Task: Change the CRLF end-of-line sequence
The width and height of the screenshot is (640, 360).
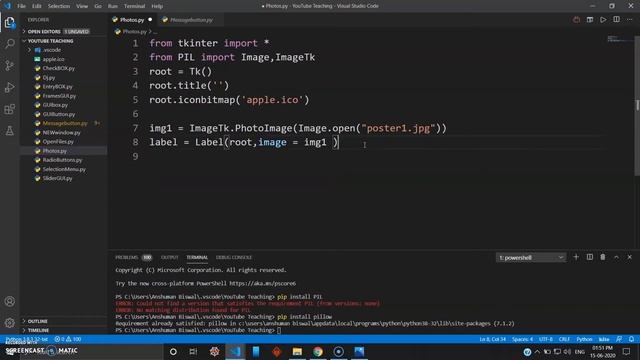Action: click(564, 339)
